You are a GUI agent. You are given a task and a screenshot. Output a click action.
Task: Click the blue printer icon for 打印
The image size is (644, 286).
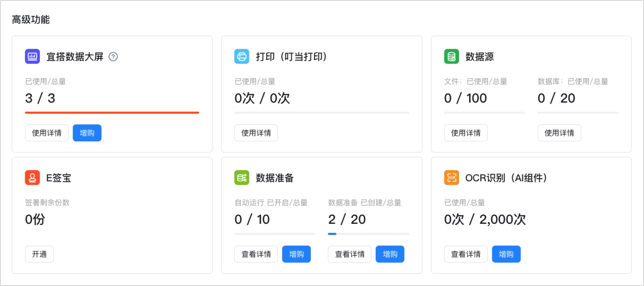[242, 56]
